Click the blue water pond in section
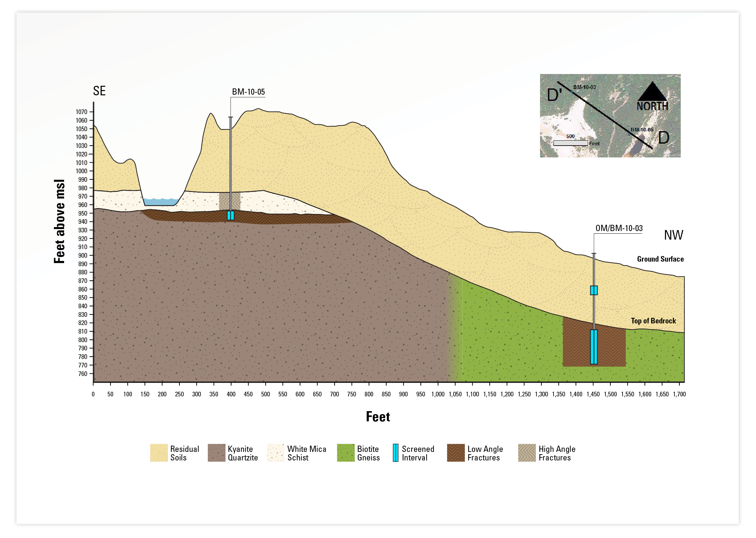The height and width of the screenshot is (538, 756). point(161,202)
